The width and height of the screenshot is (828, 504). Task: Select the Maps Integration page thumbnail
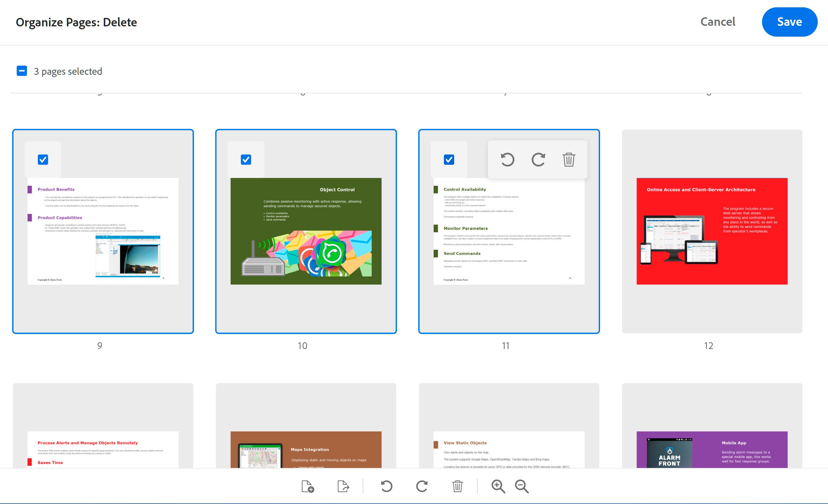pos(306,425)
